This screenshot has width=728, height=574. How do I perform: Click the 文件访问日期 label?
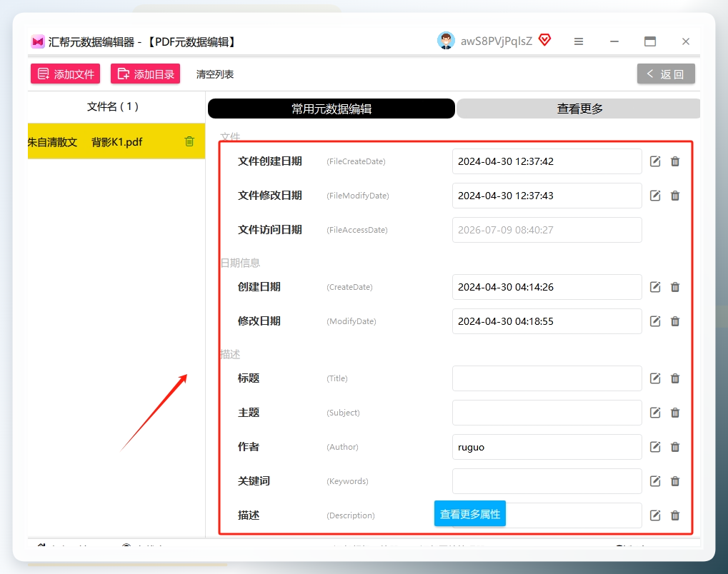pos(270,230)
